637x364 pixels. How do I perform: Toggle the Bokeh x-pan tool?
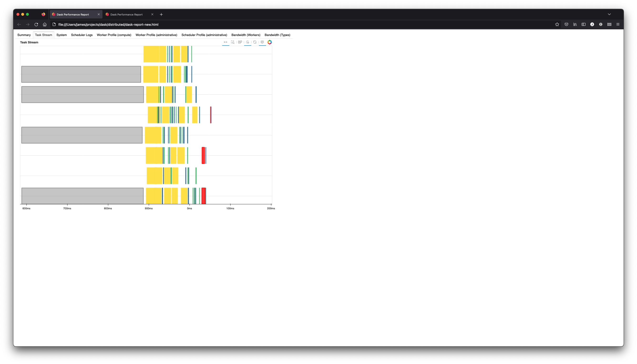coord(226,42)
